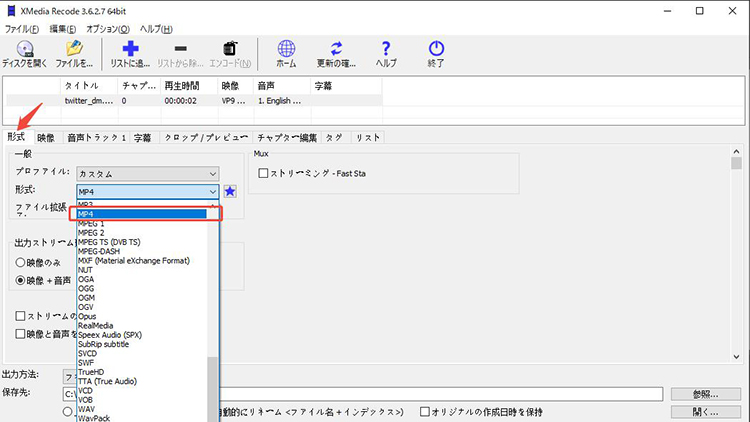Image resolution: width=750 pixels, height=422 pixels.
Task: Select TTA (True Audio) format
Action: pos(142,381)
